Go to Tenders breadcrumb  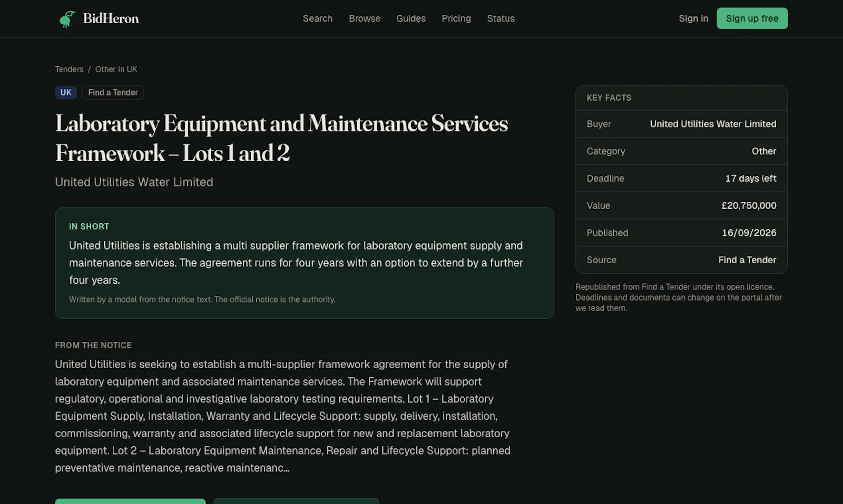(69, 70)
